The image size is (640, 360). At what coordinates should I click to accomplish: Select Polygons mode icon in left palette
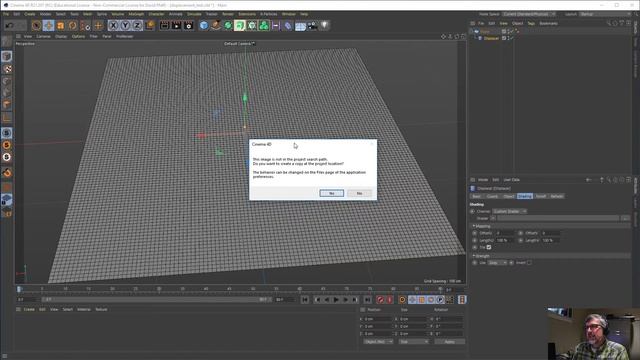pyautogui.click(x=7, y=105)
